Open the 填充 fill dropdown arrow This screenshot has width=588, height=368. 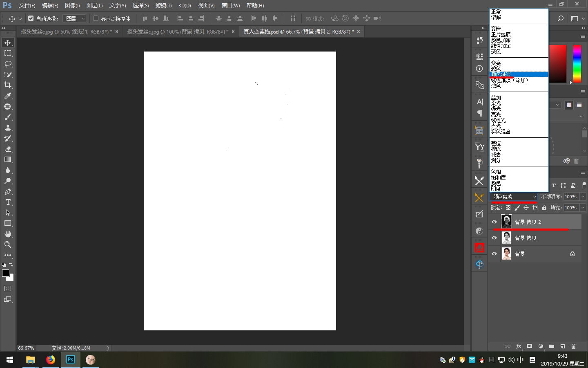click(583, 208)
